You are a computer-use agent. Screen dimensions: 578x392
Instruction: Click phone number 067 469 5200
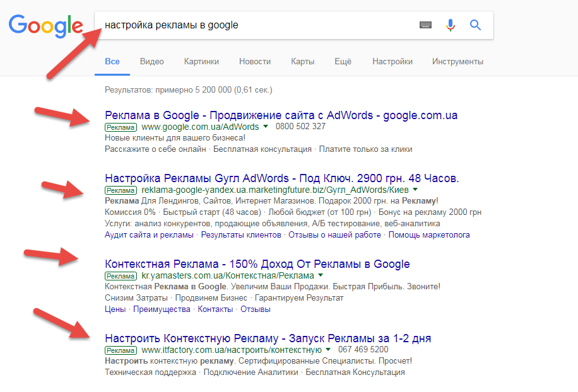(x=363, y=349)
